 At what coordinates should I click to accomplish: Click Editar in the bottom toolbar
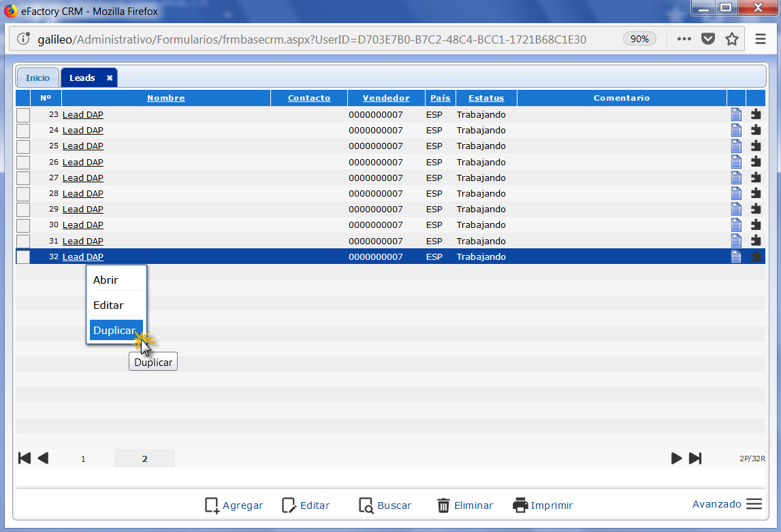[x=306, y=505]
